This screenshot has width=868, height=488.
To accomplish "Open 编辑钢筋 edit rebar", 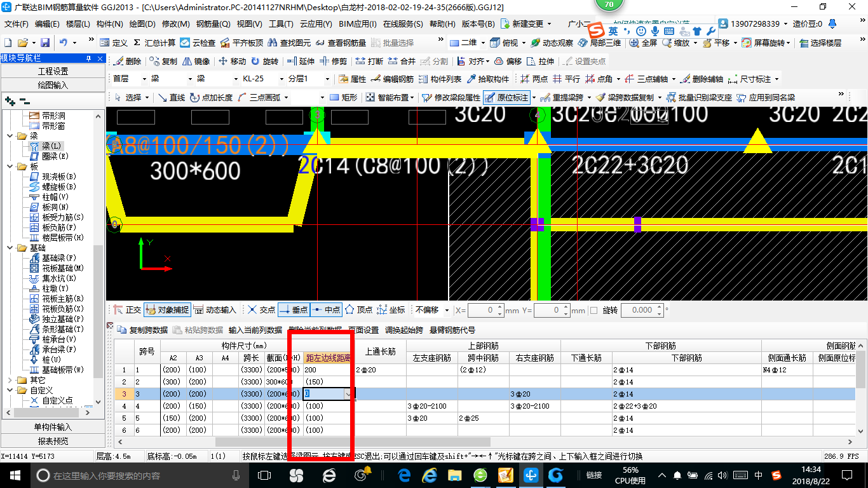I will click(392, 79).
